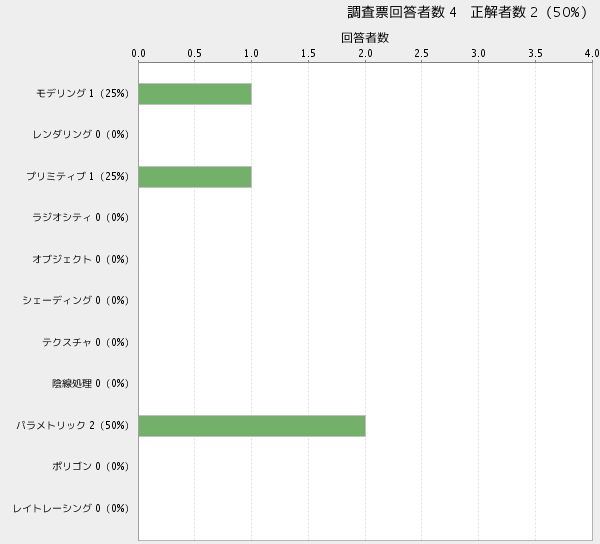This screenshot has width=600, height=544.
Task: Click the 陰線処理 0 (0%) label
Action: (x=90, y=383)
